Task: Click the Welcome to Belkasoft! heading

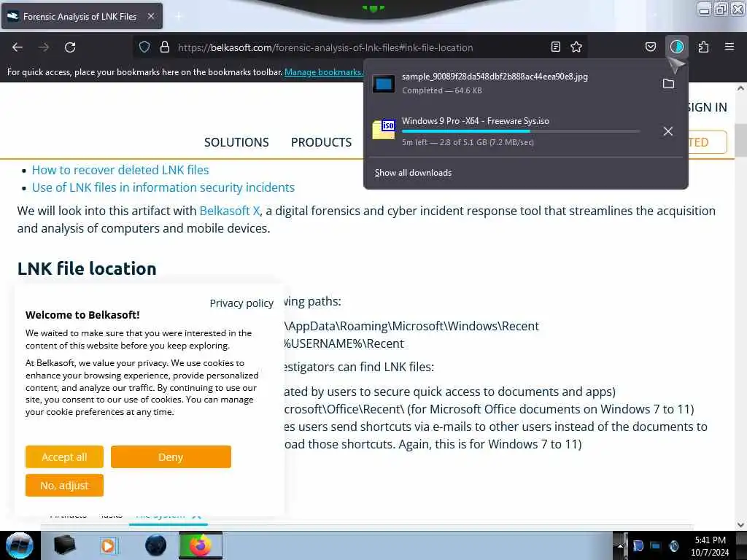Action: tap(82, 315)
